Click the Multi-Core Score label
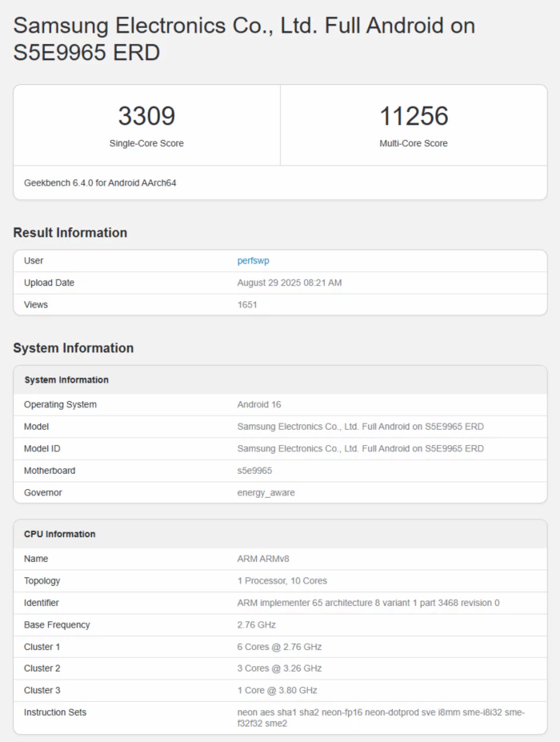Image resolution: width=560 pixels, height=742 pixels. [x=414, y=143]
